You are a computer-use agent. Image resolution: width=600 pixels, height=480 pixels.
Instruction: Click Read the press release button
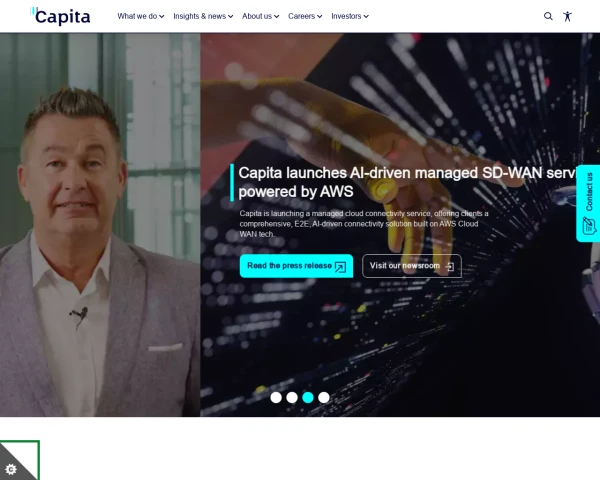point(296,266)
